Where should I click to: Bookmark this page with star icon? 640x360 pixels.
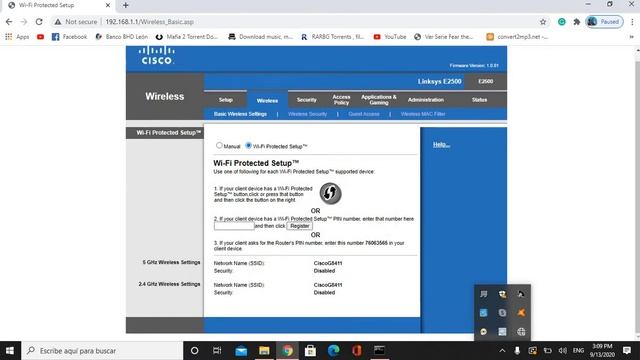pos(543,22)
